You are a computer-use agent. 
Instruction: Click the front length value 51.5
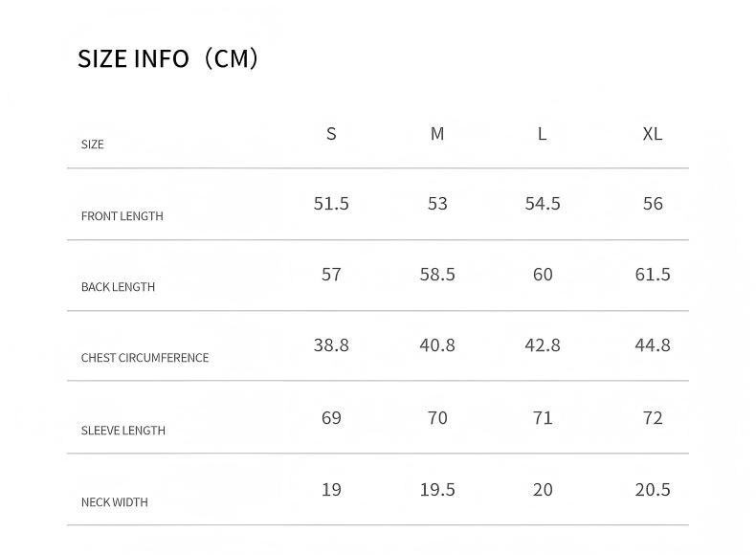point(331,204)
